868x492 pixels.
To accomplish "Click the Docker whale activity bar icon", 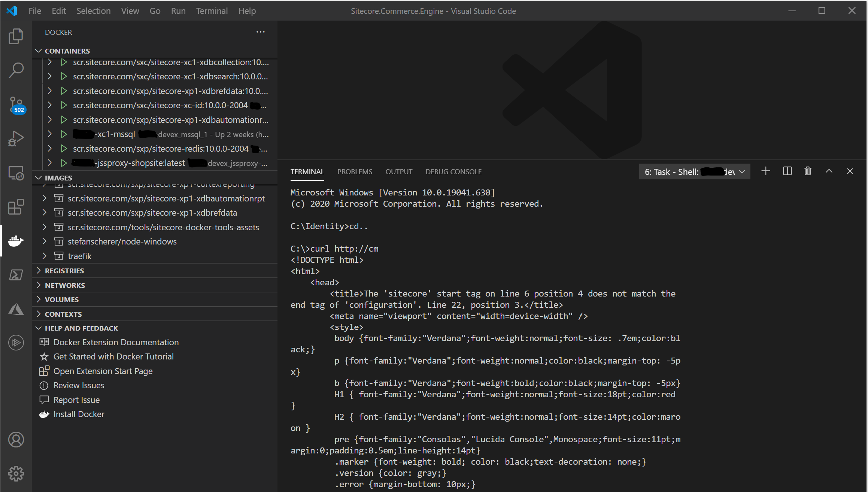I will pos(16,241).
